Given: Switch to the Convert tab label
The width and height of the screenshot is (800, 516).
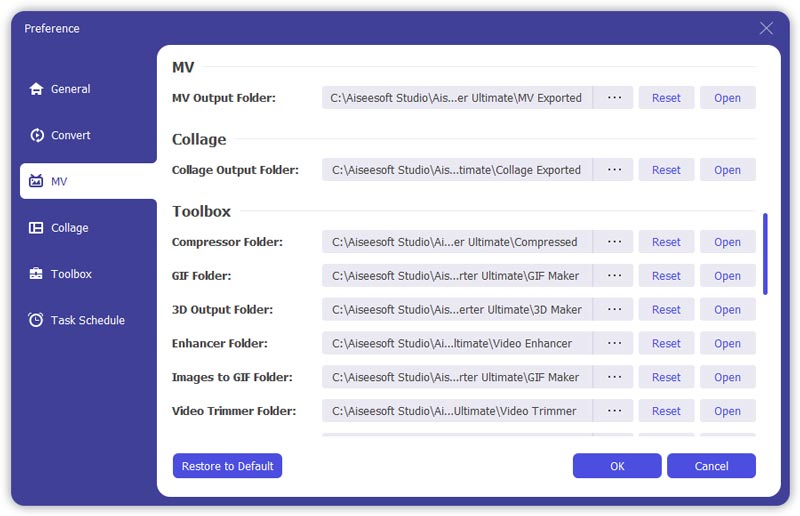Looking at the screenshot, I should point(70,135).
